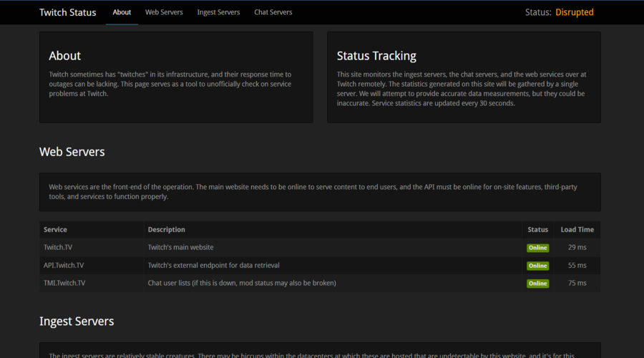Image resolution: width=644 pixels, height=358 pixels.
Task: Click the Online badge for TMI.Twitch.TV
Action: coord(537,284)
